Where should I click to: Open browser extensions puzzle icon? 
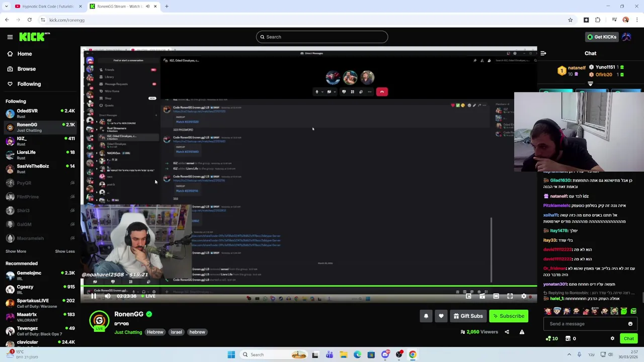pyautogui.click(x=598, y=20)
